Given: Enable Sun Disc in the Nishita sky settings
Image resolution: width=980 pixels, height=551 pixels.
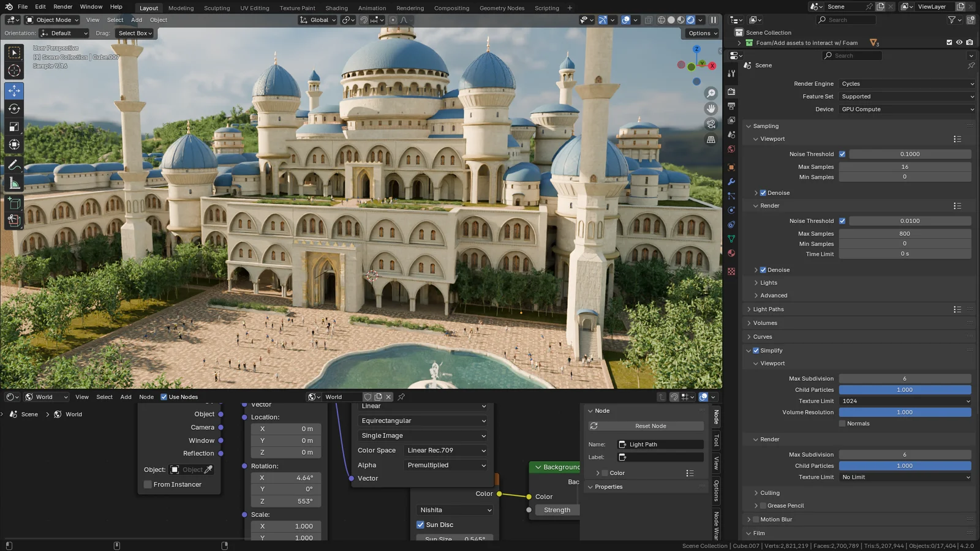Looking at the screenshot, I should point(420,525).
